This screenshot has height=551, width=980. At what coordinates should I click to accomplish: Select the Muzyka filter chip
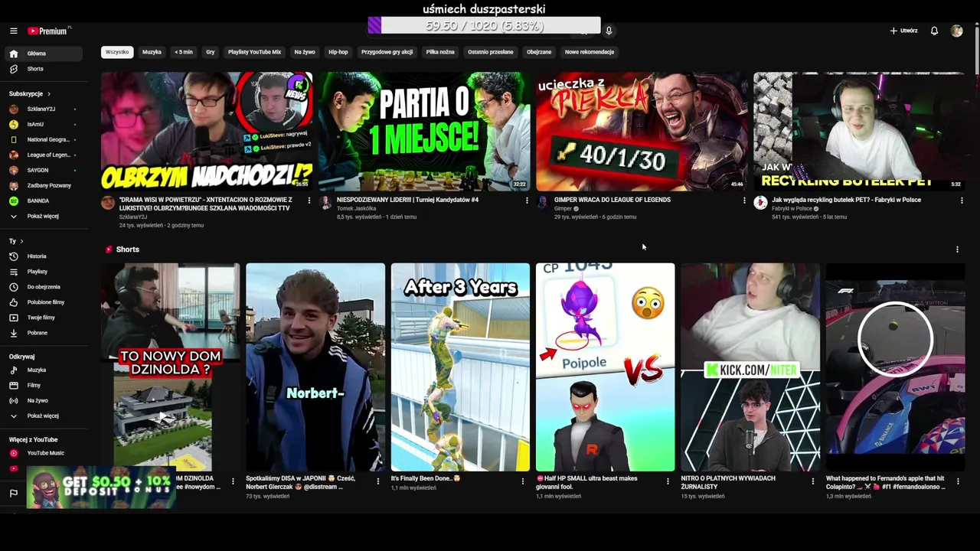pos(152,52)
